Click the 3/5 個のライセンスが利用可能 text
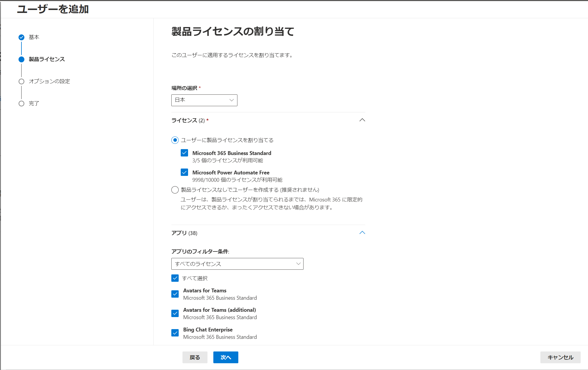The width and height of the screenshot is (588, 370). coord(228,160)
